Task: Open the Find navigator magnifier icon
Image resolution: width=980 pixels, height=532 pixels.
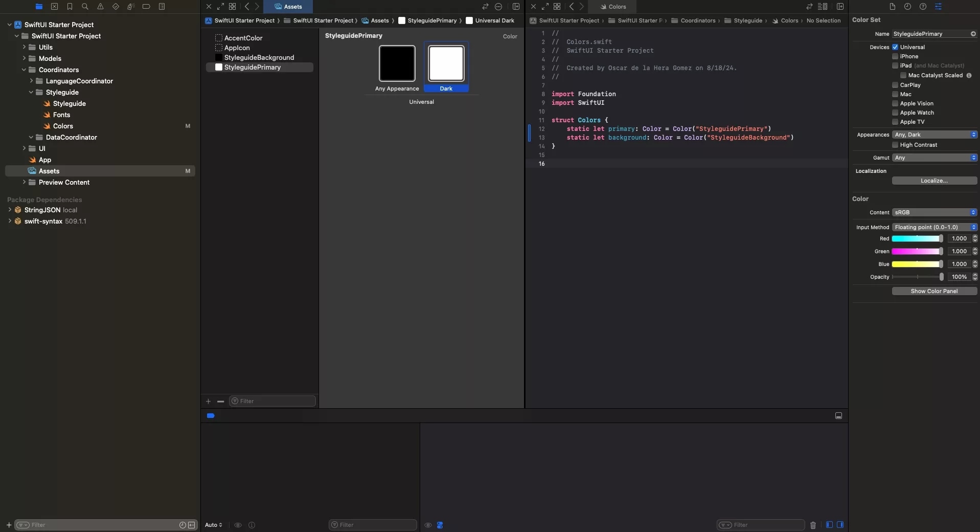Action: pos(85,7)
